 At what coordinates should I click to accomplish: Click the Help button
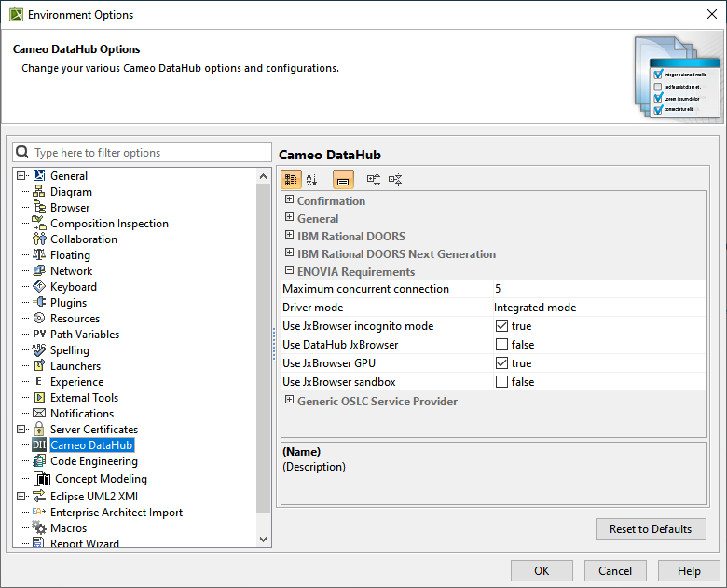(689, 571)
